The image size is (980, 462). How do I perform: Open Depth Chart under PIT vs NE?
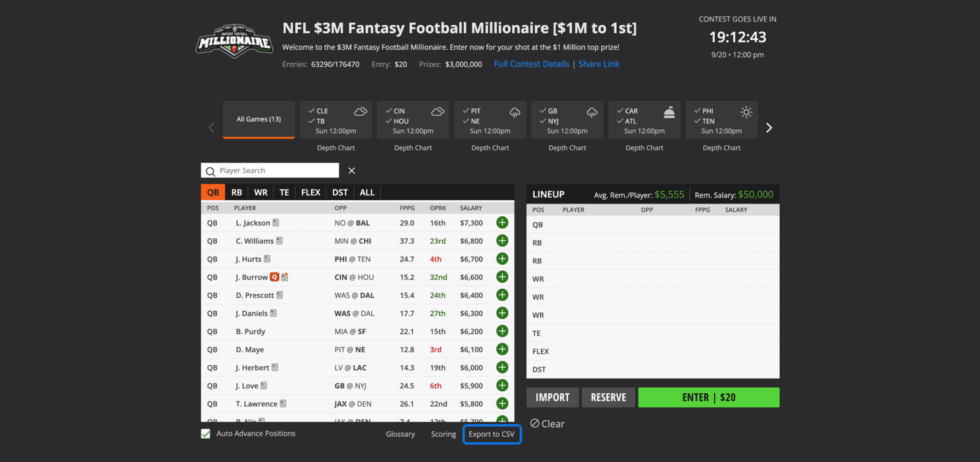click(x=490, y=148)
